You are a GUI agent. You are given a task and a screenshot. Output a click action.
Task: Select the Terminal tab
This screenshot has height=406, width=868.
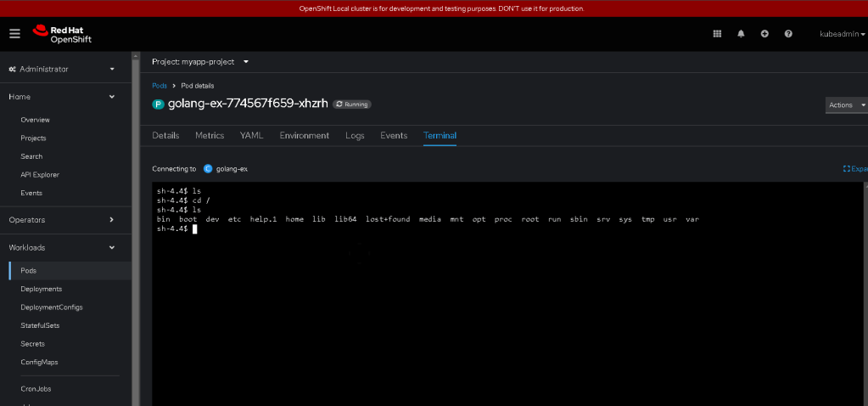pos(440,136)
